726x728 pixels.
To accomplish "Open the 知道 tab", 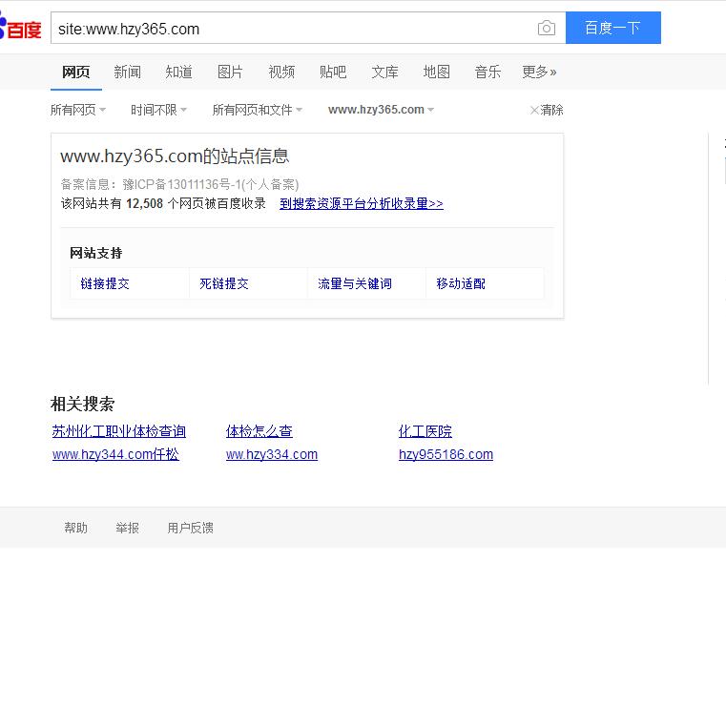I will pos(178,72).
